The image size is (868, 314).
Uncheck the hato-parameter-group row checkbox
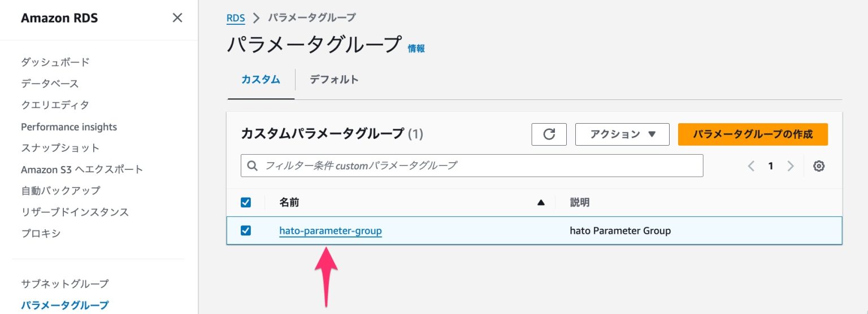(x=246, y=230)
